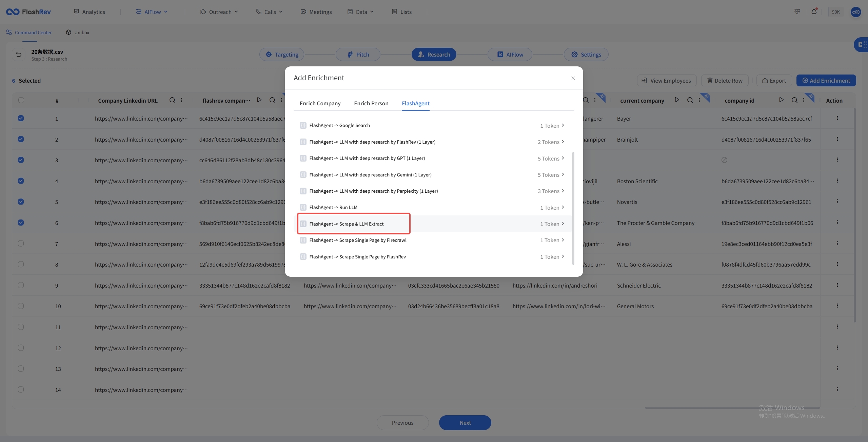The image size is (868, 442).
Task: Open row 1 action menu
Action: 837,118
